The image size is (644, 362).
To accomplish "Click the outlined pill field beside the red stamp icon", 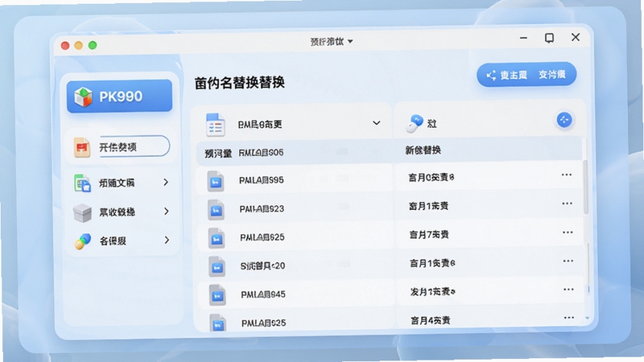I will [x=134, y=146].
